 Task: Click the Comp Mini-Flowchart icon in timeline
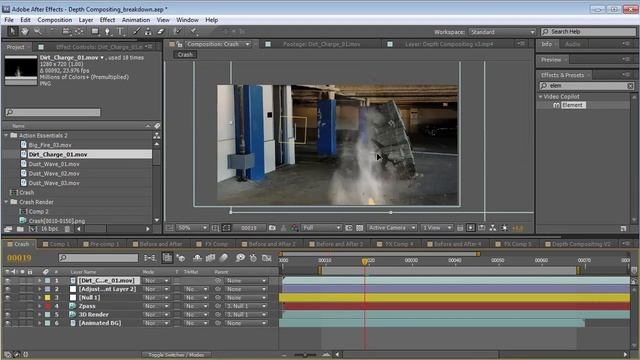[x=150, y=258]
